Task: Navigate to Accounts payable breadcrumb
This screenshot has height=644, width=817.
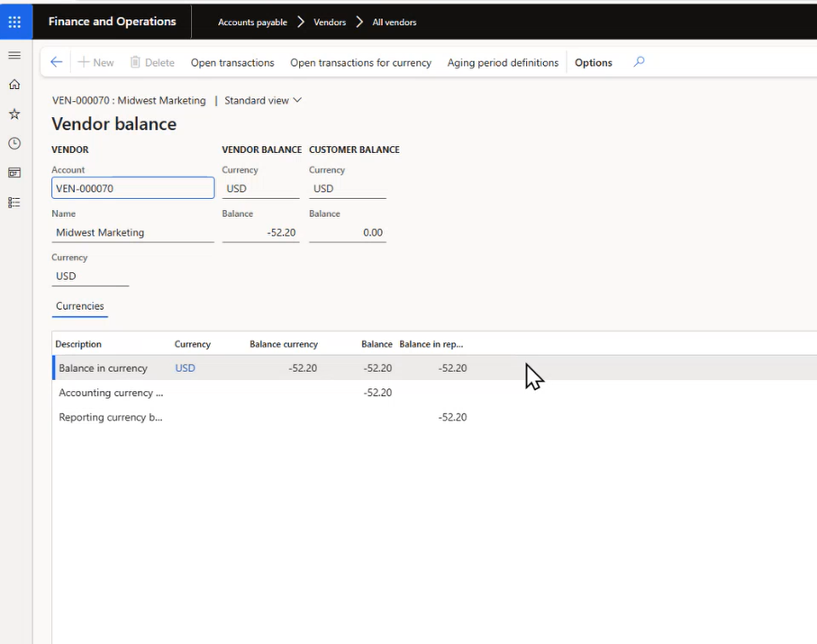Action: click(253, 23)
